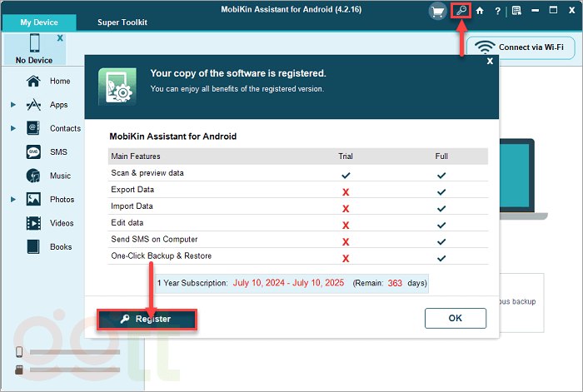
Task: Expand the Contacts tree node
Action: 13,129
